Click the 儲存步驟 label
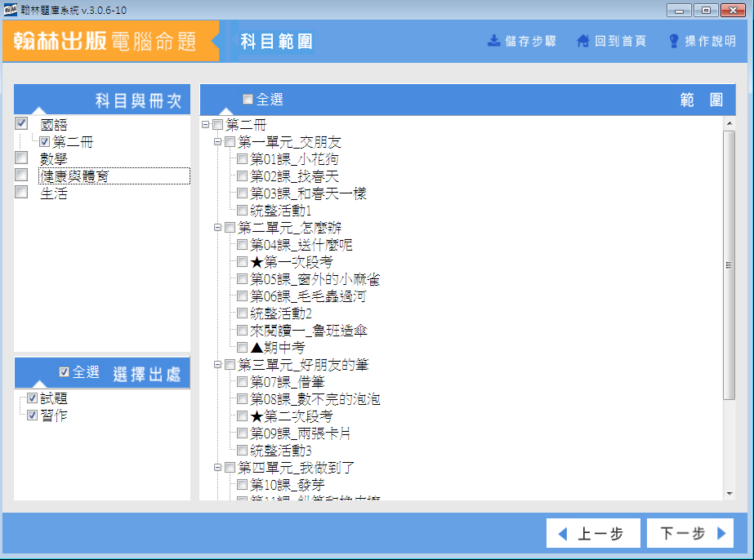This screenshot has height=560, width=754. 531,42
